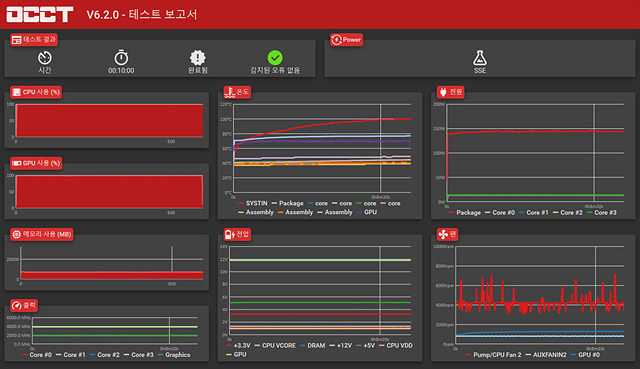Image resolution: width=640 pixels, height=369 pixels.
Task: Click the '테스트 결과' panel header
Action: click(x=34, y=40)
